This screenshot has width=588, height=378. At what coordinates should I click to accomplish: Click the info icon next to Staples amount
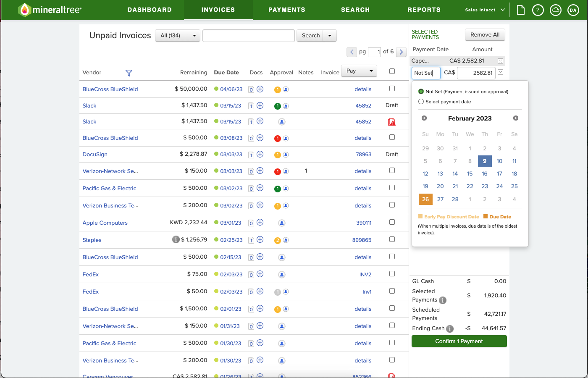click(176, 239)
